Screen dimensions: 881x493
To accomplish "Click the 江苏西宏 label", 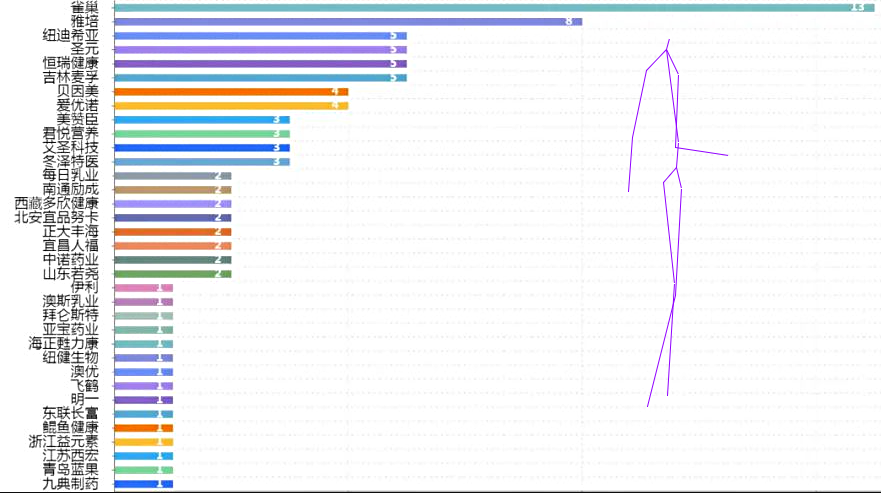I will [71, 456].
